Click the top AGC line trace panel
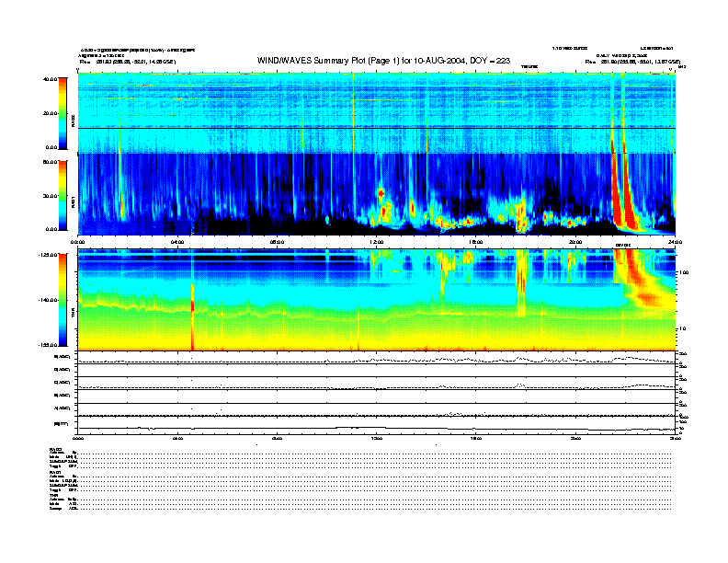Viewport: 728px width, 563px height. [376, 358]
